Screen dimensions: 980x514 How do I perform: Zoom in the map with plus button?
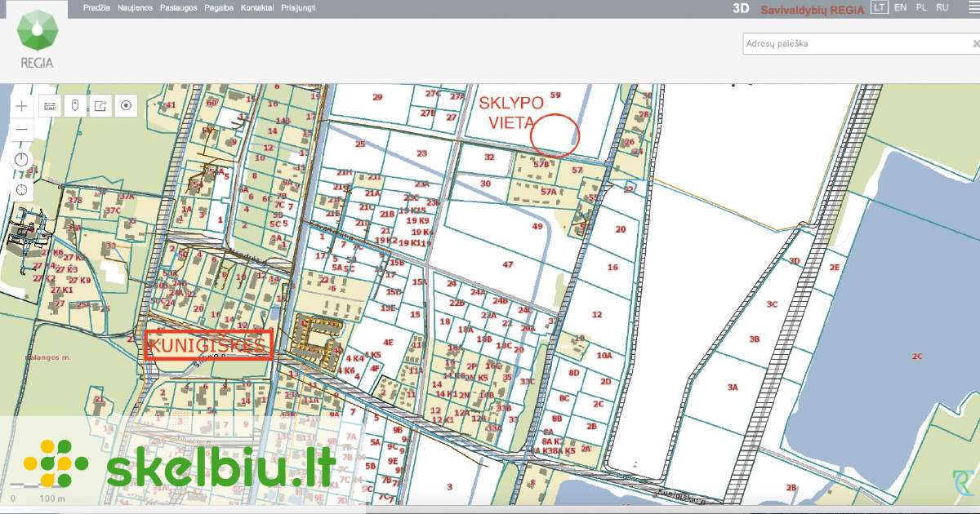point(21,106)
